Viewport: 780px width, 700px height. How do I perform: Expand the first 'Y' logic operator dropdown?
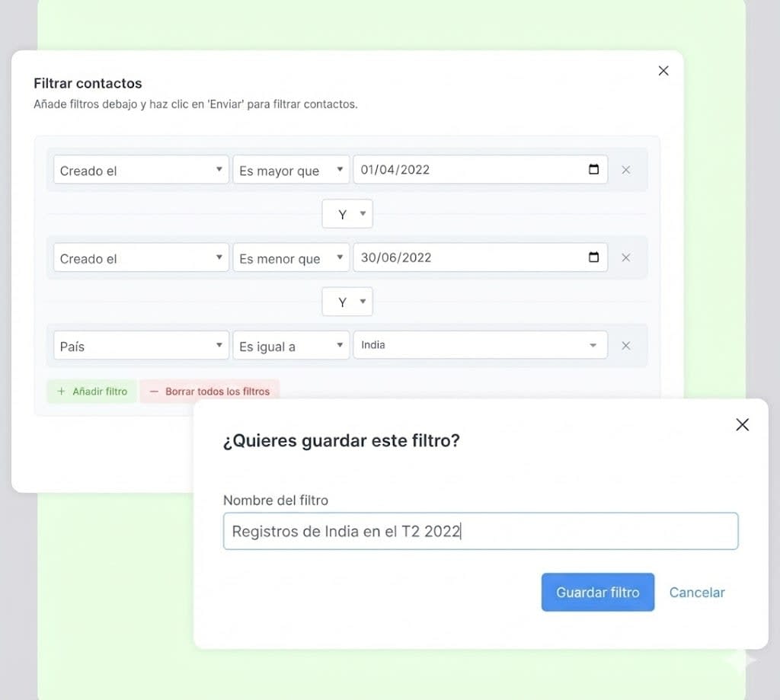[x=347, y=213]
